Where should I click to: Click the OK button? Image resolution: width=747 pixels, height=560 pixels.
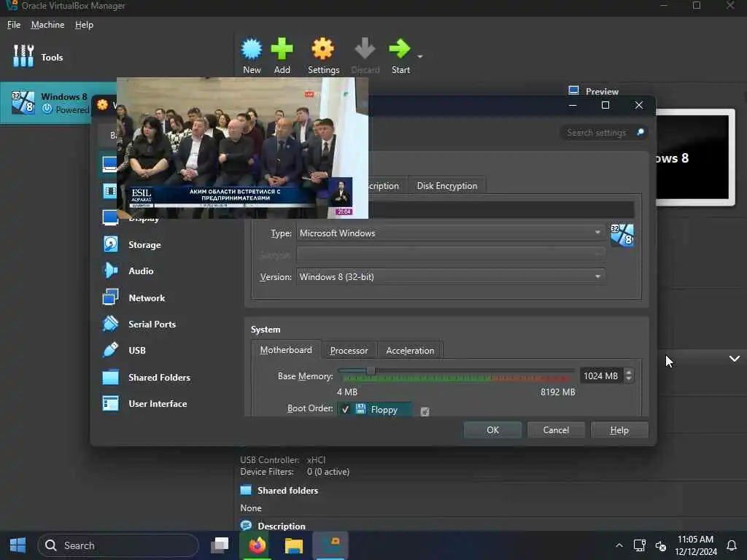[x=492, y=430]
